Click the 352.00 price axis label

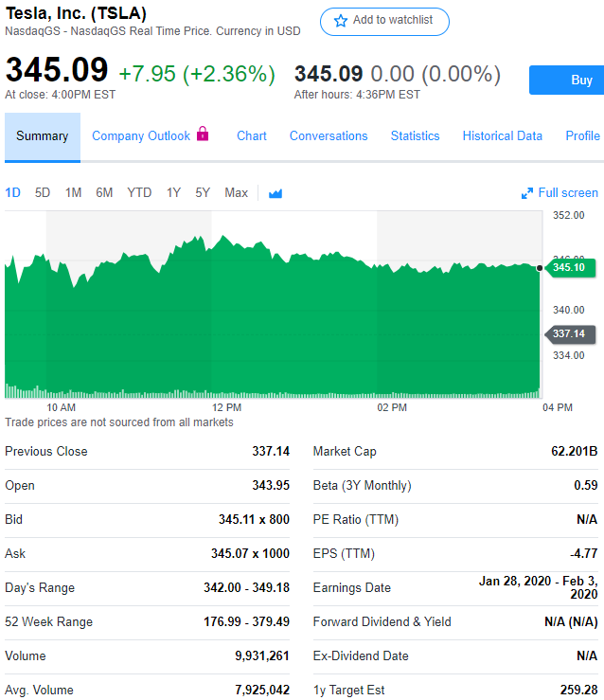click(x=569, y=215)
